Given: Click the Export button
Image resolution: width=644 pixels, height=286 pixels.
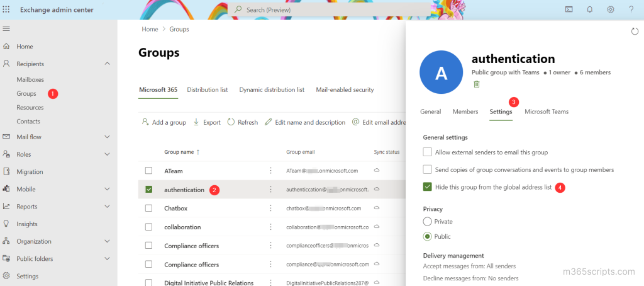Looking at the screenshot, I should tap(207, 122).
